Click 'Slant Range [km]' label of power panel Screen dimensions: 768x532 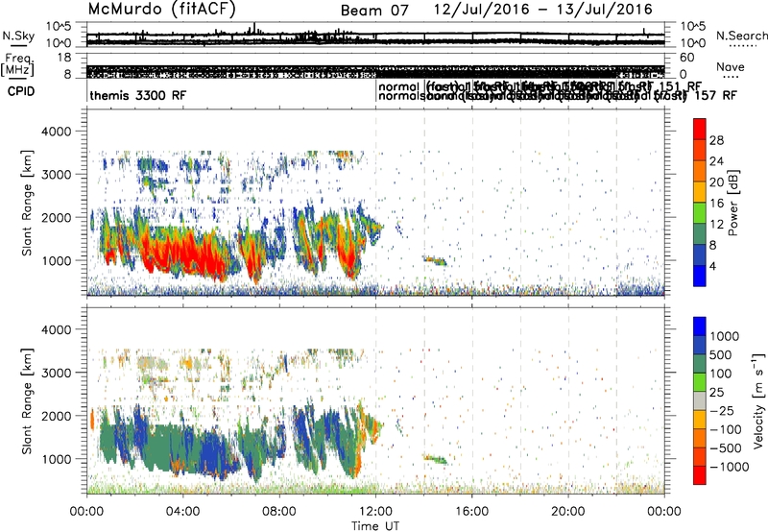point(27,203)
